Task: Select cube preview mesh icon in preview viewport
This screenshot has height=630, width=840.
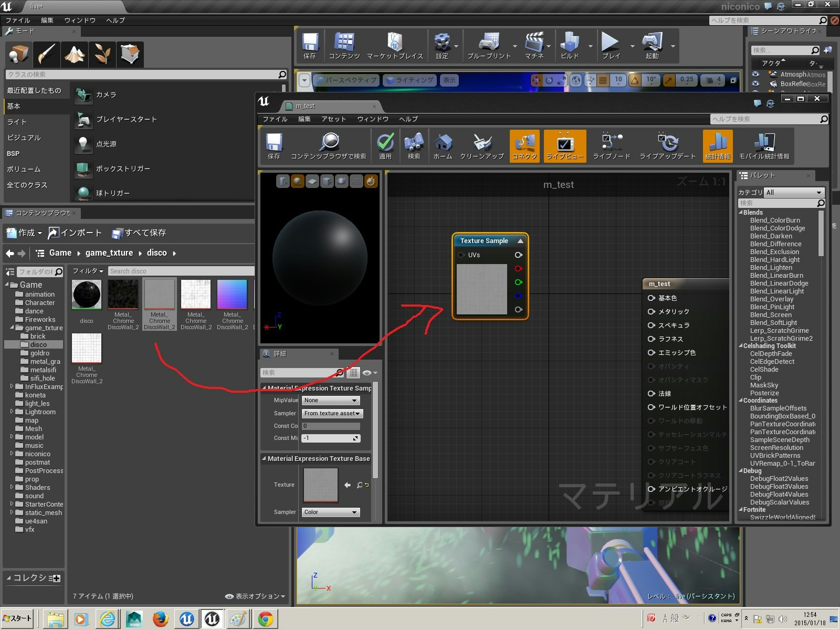Action: click(327, 182)
